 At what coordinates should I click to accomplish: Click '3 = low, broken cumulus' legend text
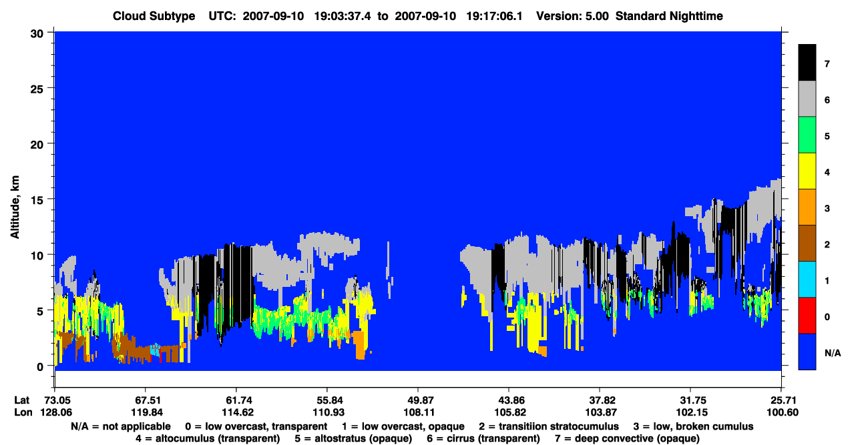pos(694,426)
